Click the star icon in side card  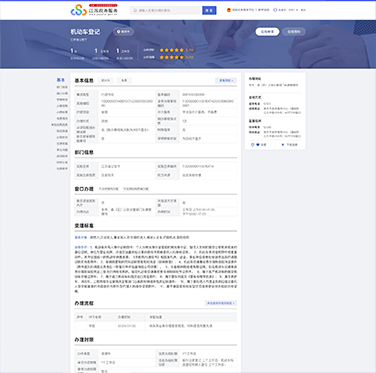(x=283, y=145)
